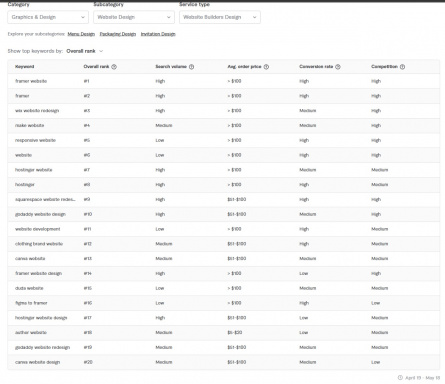Open the Invitation Design subcategory link
Screen dimensions: 445x384
click(x=158, y=34)
